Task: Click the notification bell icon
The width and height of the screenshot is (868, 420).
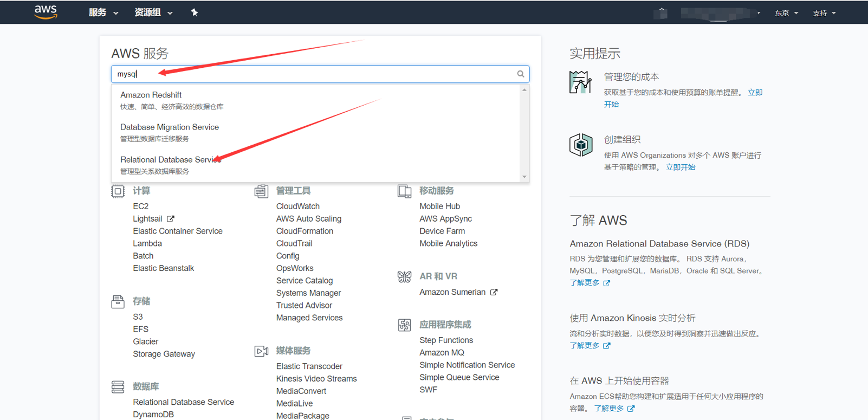Action: coord(660,12)
